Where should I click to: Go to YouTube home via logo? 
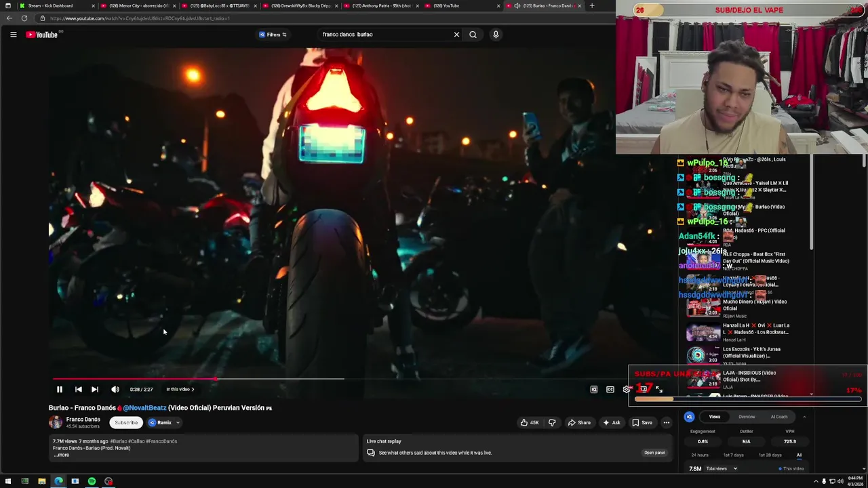(x=42, y=35)
